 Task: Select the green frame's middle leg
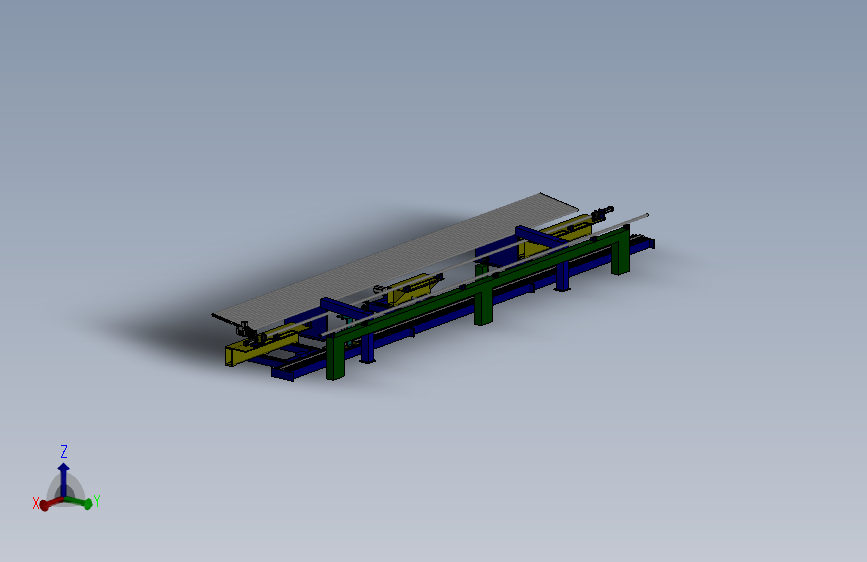coord(483,305)
